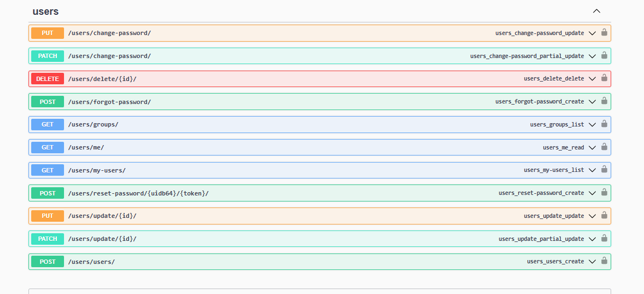Click lock icon beside users_reset-password_create
The width and height of the screenshot is (644, 294).
pos(604,193)
